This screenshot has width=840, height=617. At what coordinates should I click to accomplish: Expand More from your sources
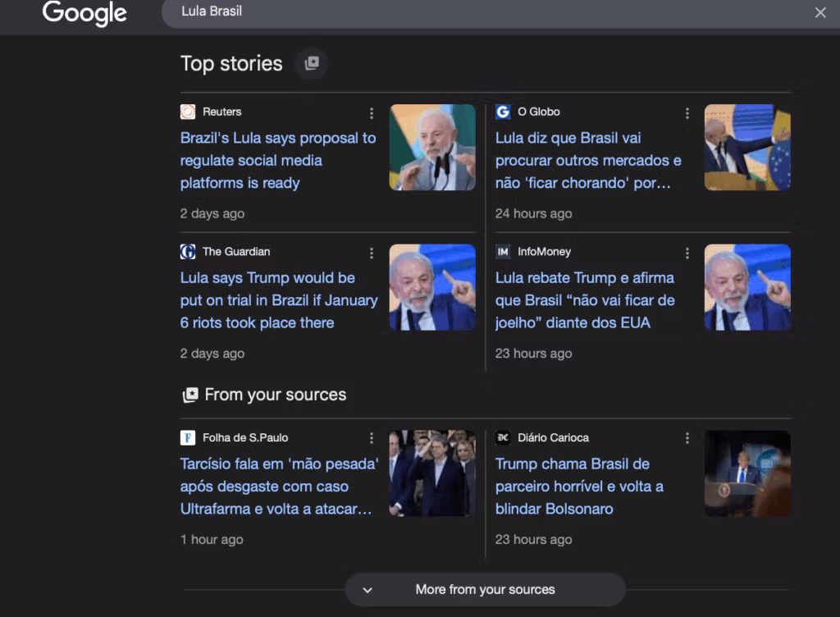485,589
